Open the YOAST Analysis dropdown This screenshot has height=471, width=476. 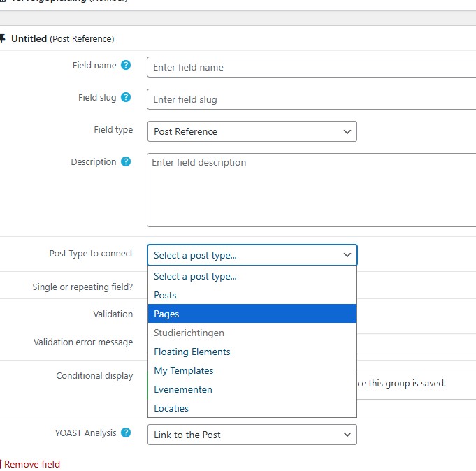[x=252, y=435]
